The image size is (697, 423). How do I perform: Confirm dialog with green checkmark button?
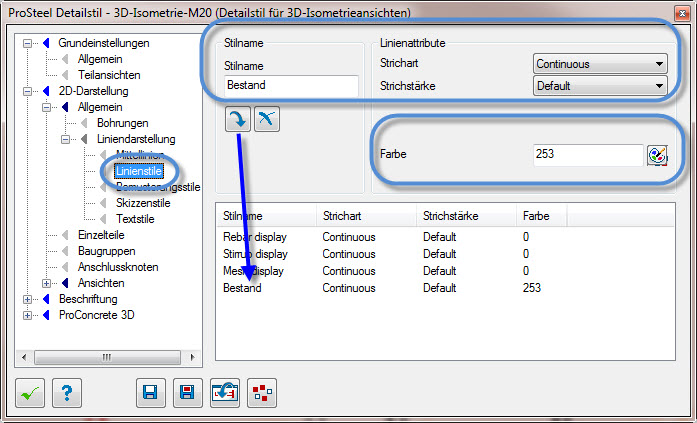[30, 393]
